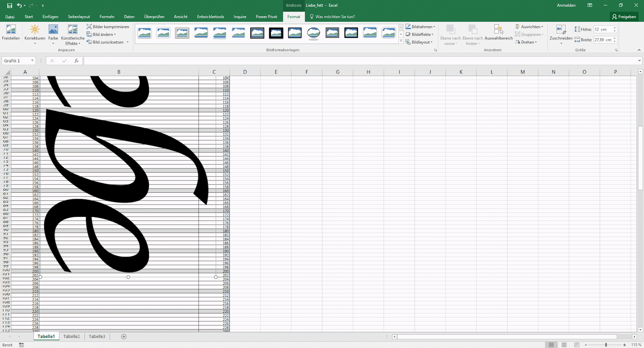Switch to the Tabelle3 sheet

[x=97, y=336]
